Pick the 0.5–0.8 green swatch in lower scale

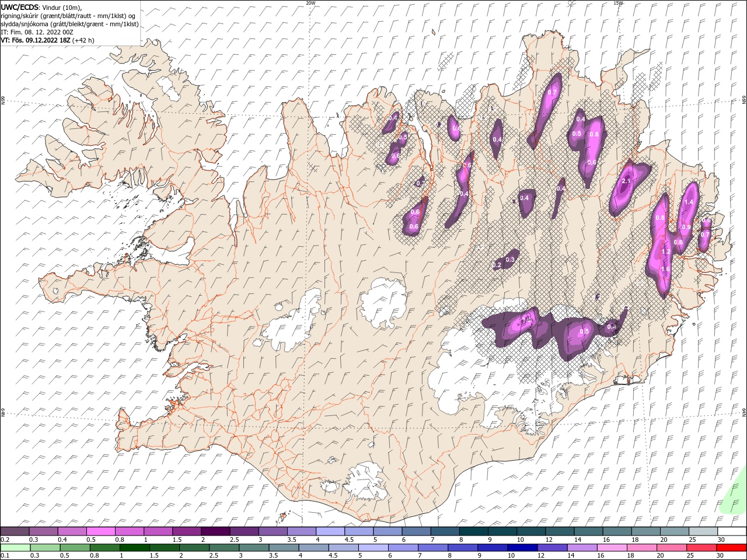pyautogui.click(x=75, y=548)
